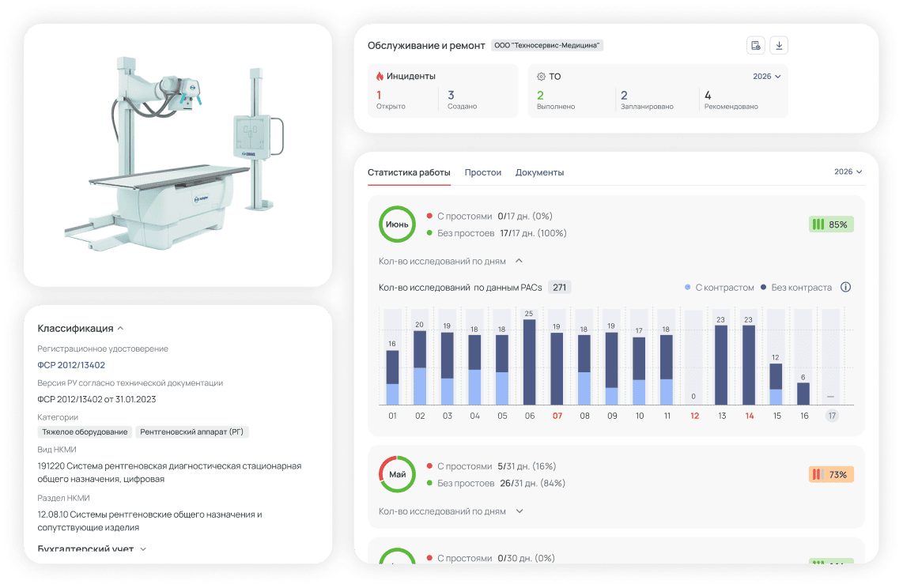This screenshot has height=588, width=903.
Task: Open the 2026 year dropdown in ТО card
Action: (x=766, y=77)
